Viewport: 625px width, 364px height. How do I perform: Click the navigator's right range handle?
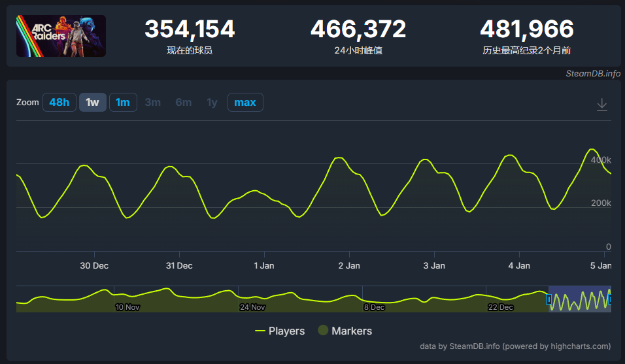click(x=609, y=299)
